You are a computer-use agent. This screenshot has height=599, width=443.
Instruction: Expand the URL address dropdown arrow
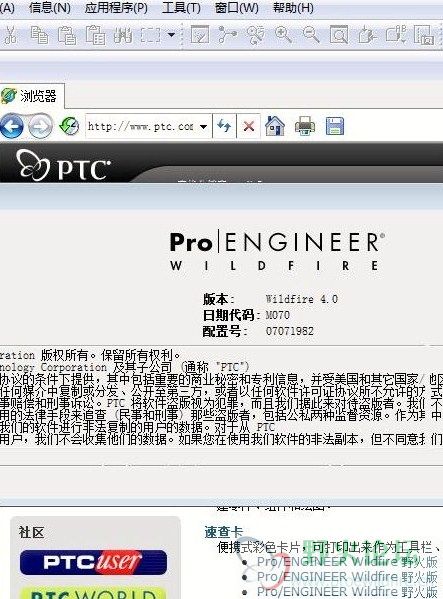coord(204,126)
